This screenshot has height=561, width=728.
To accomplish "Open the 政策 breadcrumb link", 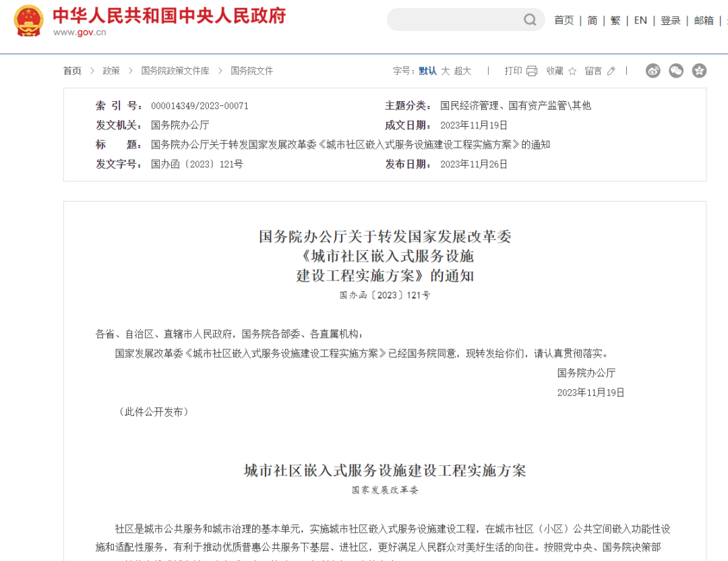I will point(111,70).
